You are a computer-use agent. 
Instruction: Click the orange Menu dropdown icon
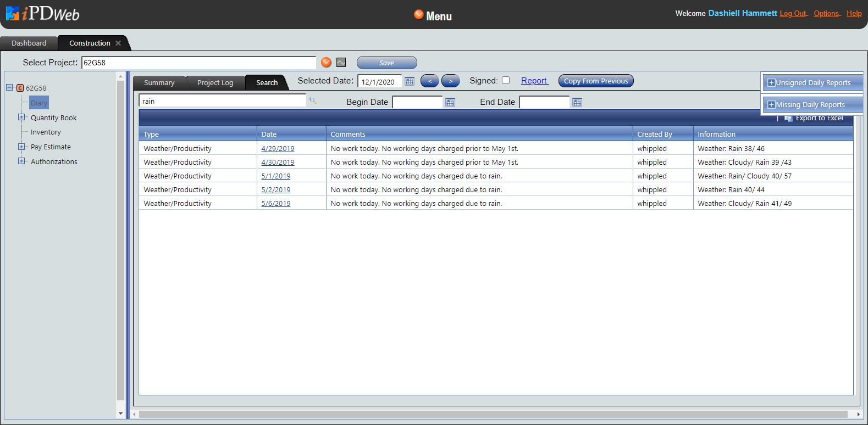tap(418, 15)
